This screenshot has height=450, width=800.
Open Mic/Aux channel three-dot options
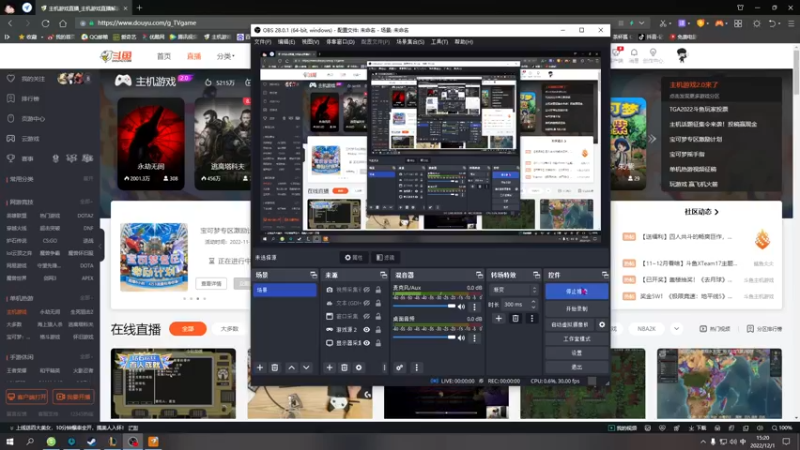click(x=474, y=307)
